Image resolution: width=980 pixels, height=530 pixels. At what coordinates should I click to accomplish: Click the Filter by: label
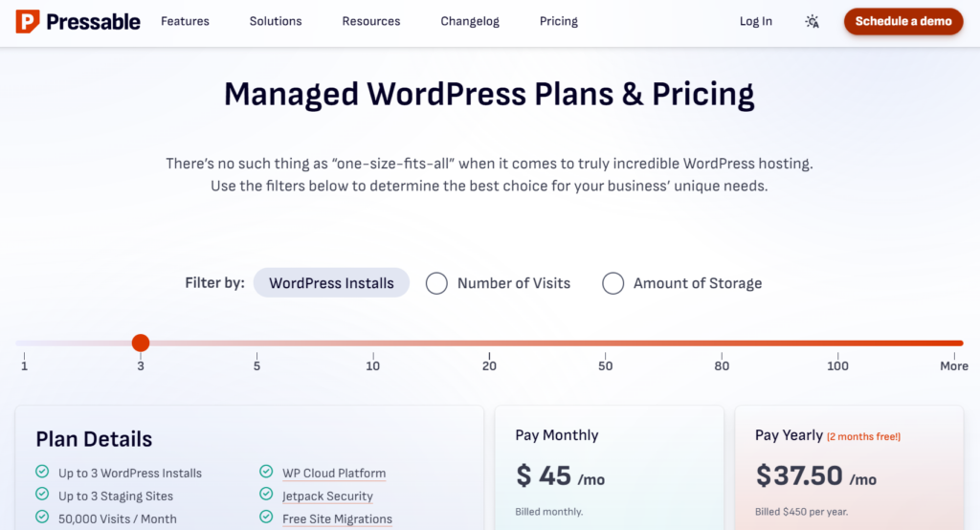pos(214,283)
